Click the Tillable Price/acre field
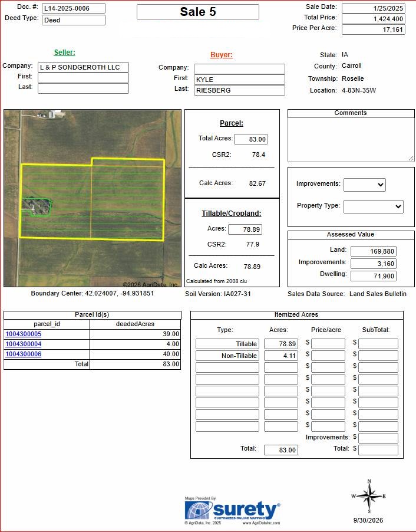This screenshot has height=532, width=416. (328, 344)
